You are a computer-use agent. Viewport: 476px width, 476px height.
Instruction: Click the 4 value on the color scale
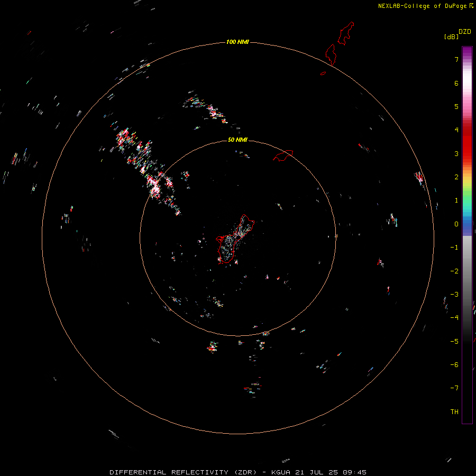coord(456,130)
